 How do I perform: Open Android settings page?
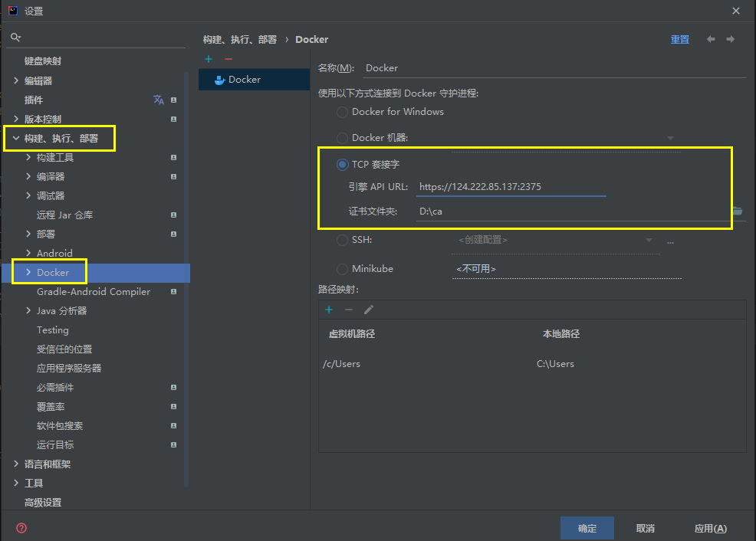pyautogui.click(x=54, y=254)
